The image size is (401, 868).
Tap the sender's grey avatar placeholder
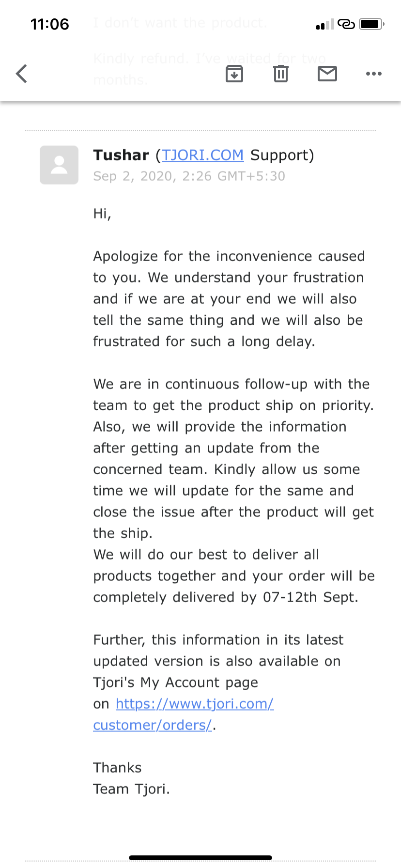[59, 165]
